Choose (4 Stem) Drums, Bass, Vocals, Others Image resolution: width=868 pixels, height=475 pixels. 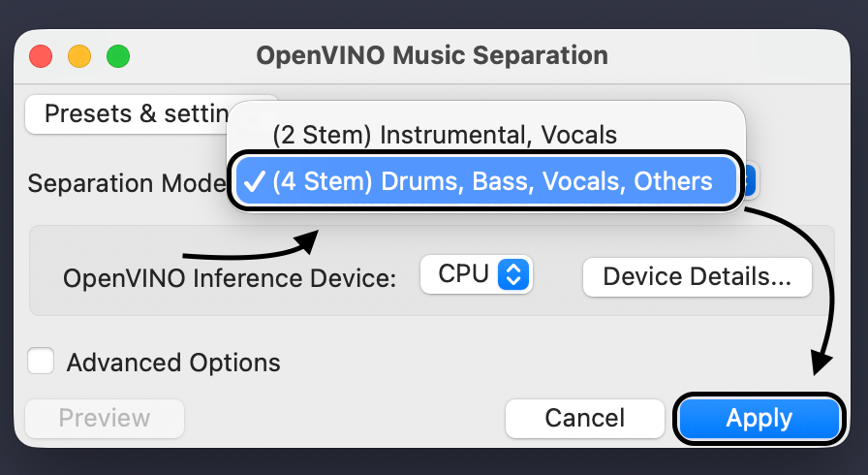tap(492, 181)
